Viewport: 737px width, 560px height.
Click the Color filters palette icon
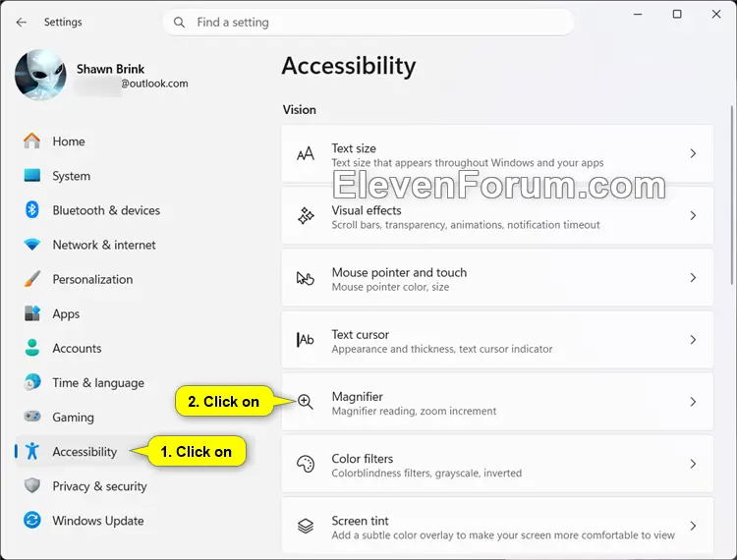coord(306,464)
